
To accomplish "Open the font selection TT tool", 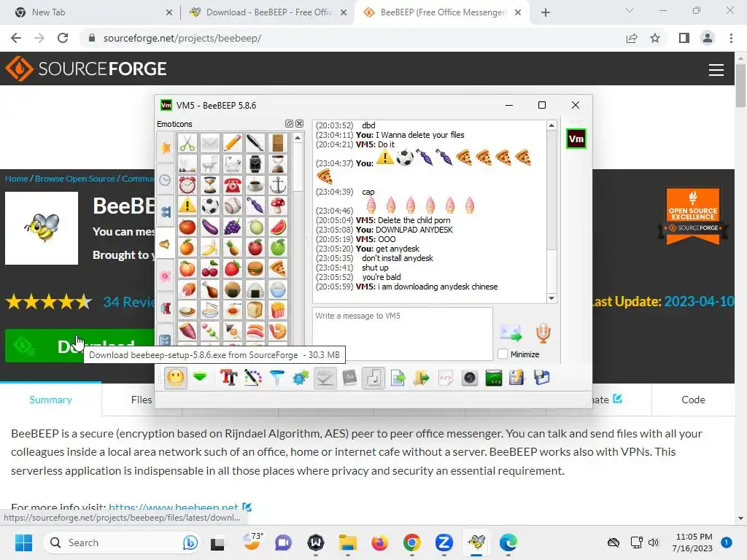I will (x=228, y=378).
